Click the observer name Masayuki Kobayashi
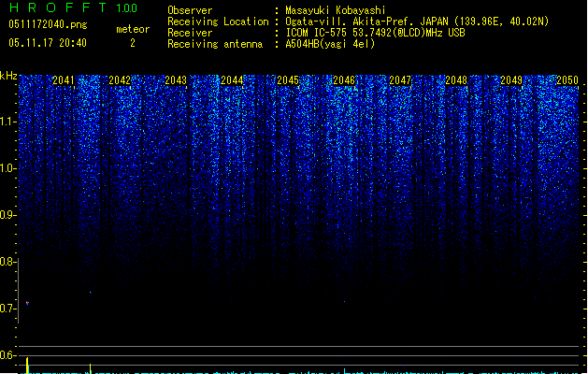Screen dimensions: 588x374 tap(336, 10)
